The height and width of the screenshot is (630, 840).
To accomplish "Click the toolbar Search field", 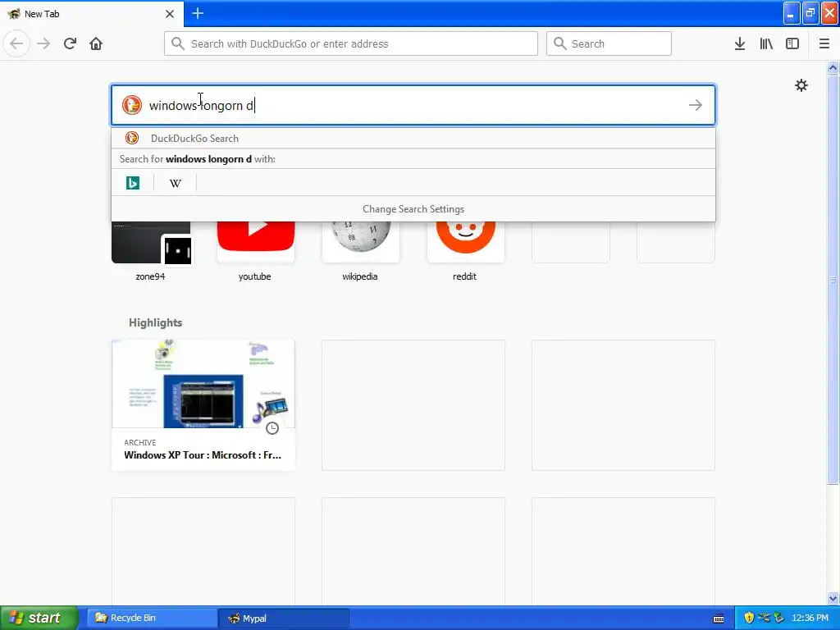I will point(609,43).
